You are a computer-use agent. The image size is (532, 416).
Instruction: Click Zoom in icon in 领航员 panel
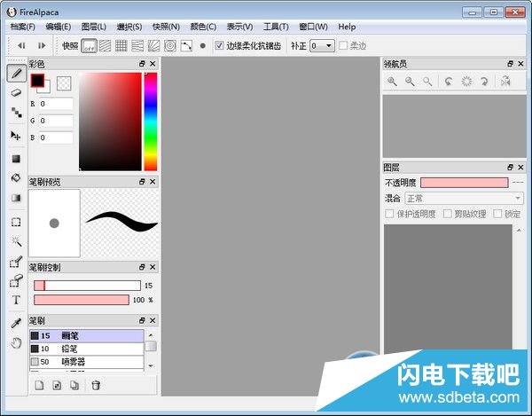(x=392, y=82)
